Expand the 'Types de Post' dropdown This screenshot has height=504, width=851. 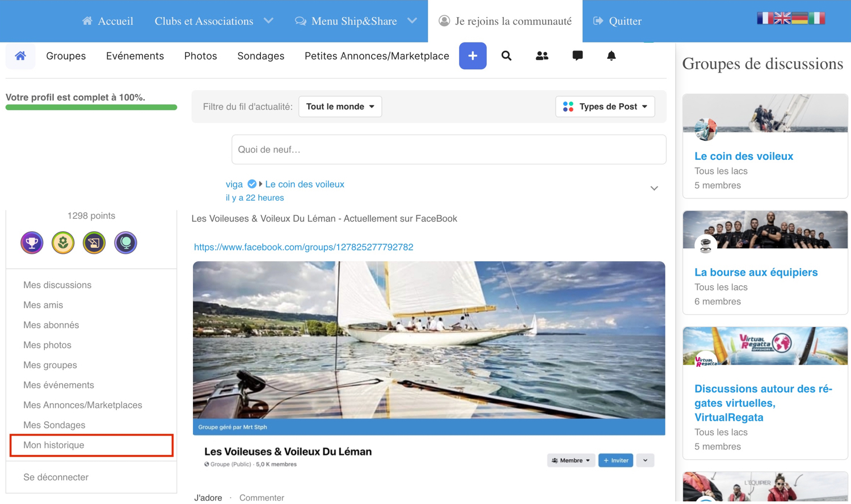point(605,107)
